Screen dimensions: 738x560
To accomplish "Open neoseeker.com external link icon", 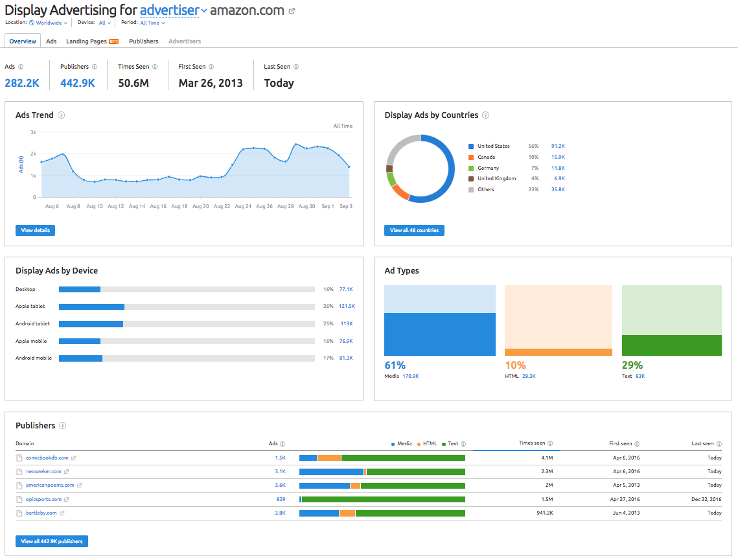I will tap(66, 471).
